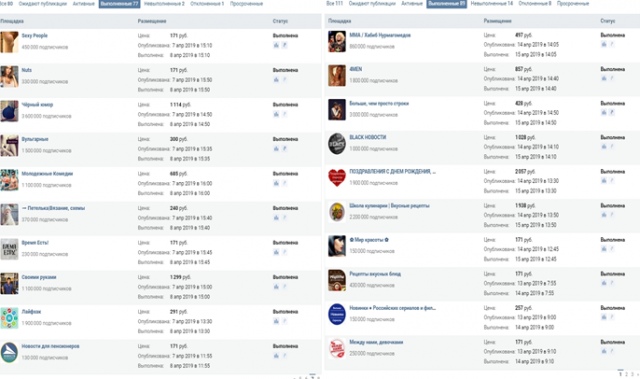The height and width of the screenshot is (379, 640).
Task: Click the thumbs-up icon in Лайфхак row
Action: (x=276, y=321)
